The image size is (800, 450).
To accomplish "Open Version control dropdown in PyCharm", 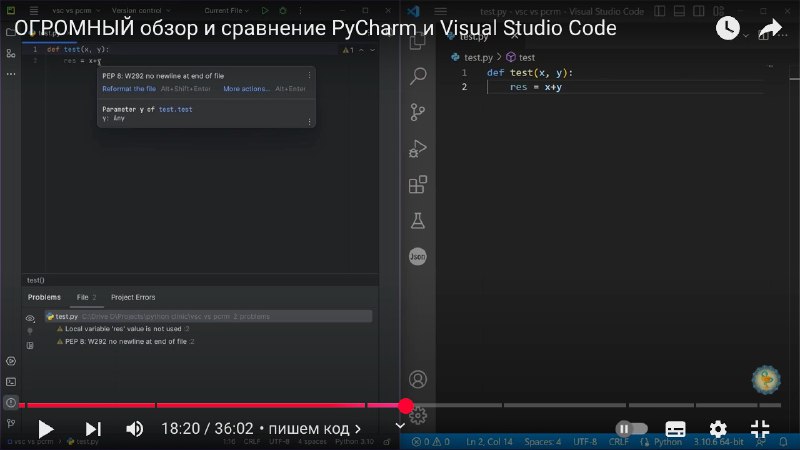I will click(x=141, y=10).
